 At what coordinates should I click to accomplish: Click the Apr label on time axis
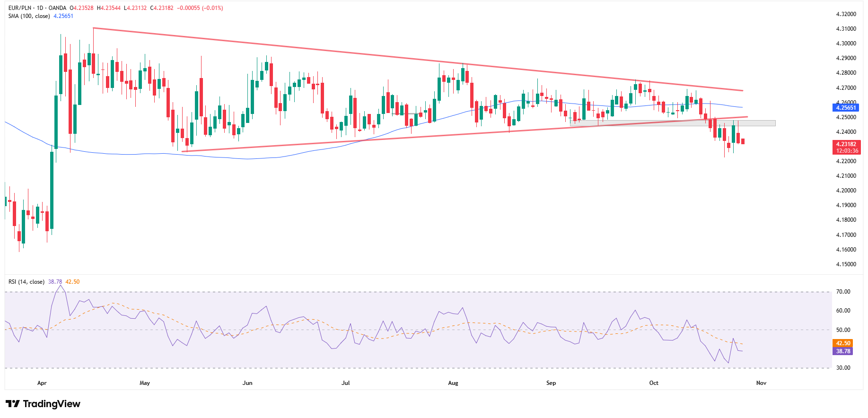42,383
